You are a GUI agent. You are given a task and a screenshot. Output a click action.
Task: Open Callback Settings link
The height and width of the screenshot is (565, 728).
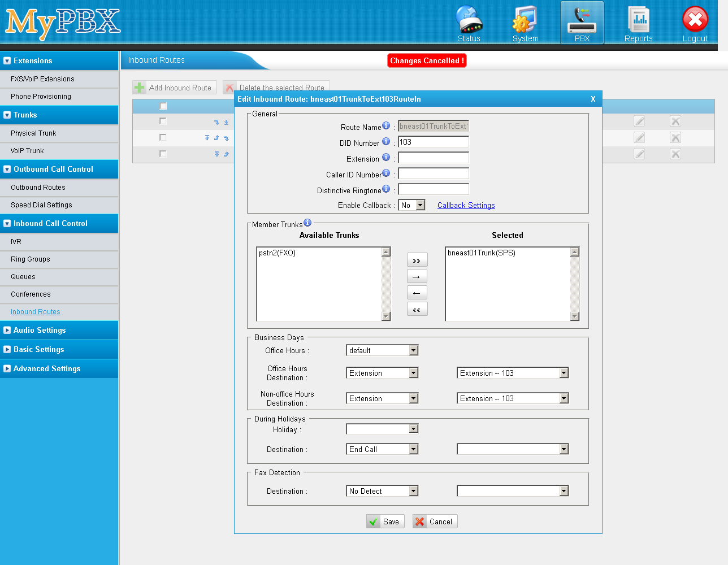pyautogui.click(x=466, y=205)
